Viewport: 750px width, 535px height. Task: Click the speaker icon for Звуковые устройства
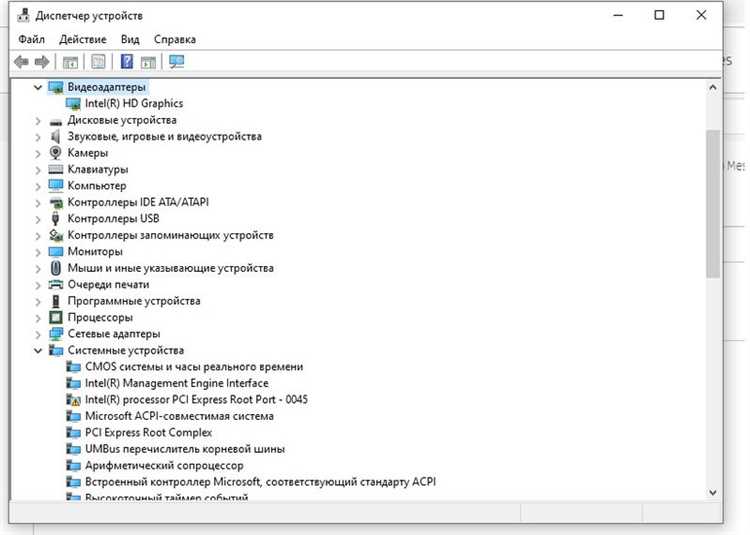[x=55, y=137]
